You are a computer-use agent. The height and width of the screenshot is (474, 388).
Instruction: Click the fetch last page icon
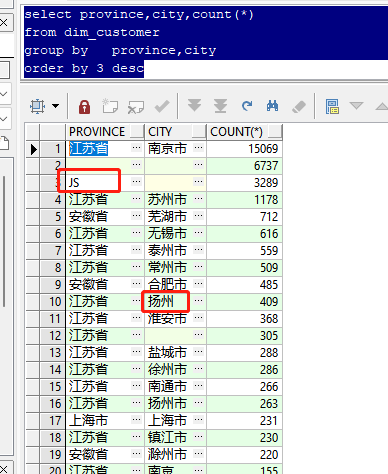tap(220, 106)
